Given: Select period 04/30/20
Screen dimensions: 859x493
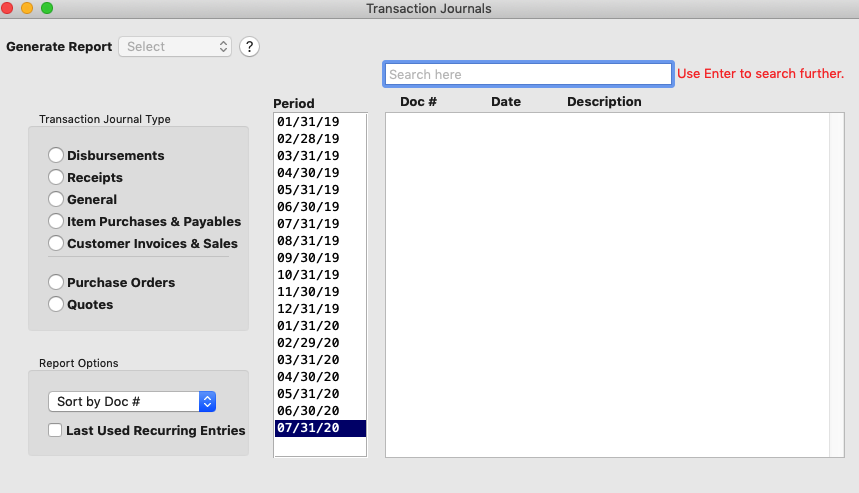Looking at the screenshot, I should point(320,376).
